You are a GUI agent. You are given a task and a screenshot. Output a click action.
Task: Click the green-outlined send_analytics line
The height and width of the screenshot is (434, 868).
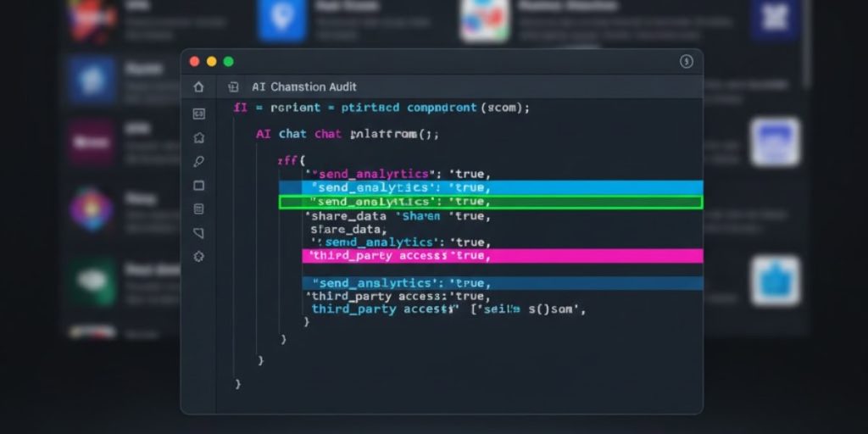click(490, 202)
